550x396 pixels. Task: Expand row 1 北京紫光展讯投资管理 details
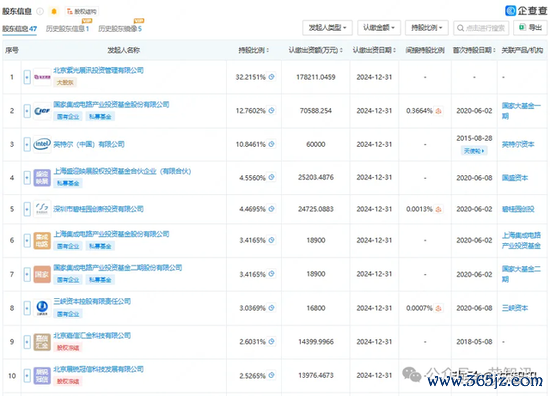[x=27, y=77]
